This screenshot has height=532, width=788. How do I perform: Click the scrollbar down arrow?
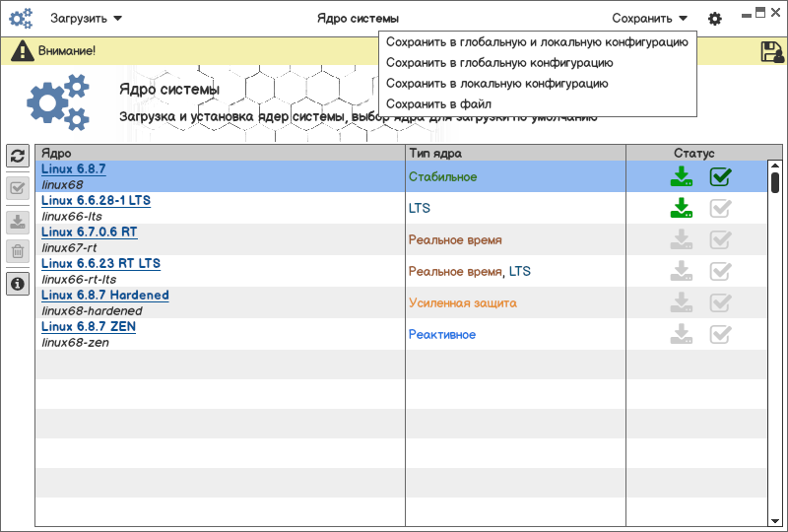click(x=775, y=521)
